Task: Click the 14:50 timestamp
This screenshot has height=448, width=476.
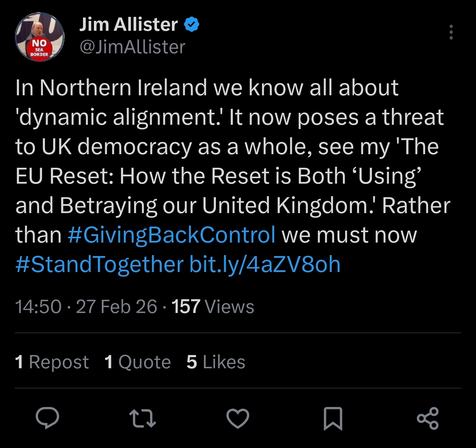Action: [x=38, y=306]
